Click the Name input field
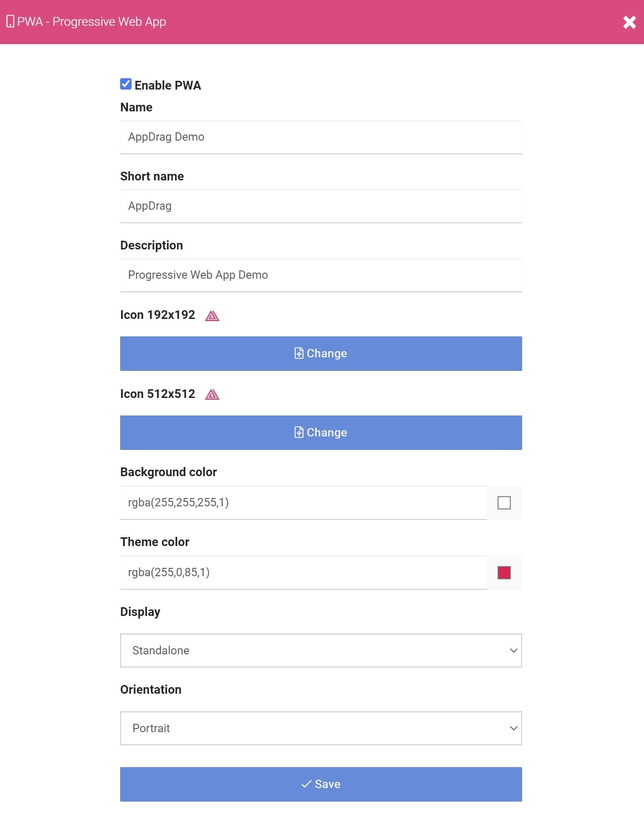Image resolution: width=644 pixels, height=830 pixels. (x=321, y=137)
